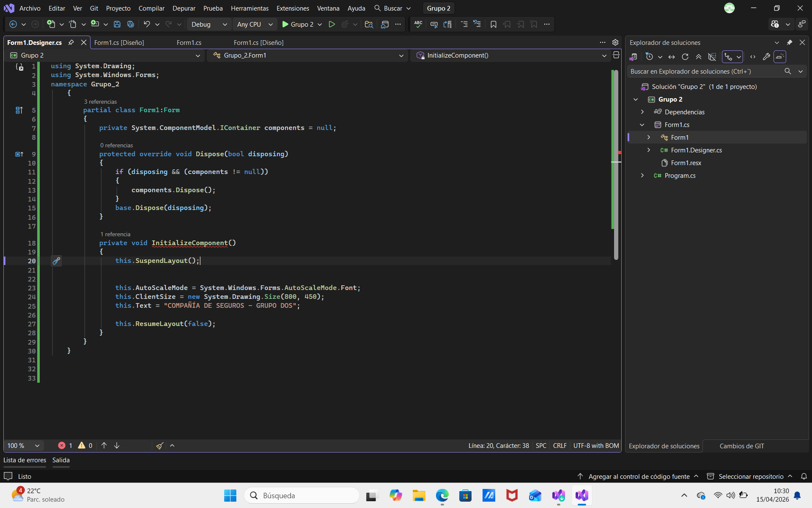Switch to the Form1.cs tab

coord(189,43)
